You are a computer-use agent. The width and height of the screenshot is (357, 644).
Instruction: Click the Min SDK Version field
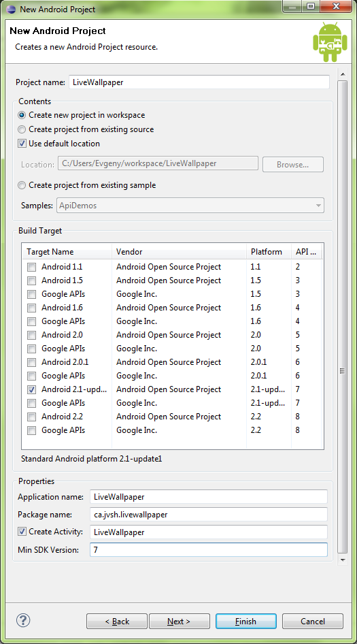[209, 549]
